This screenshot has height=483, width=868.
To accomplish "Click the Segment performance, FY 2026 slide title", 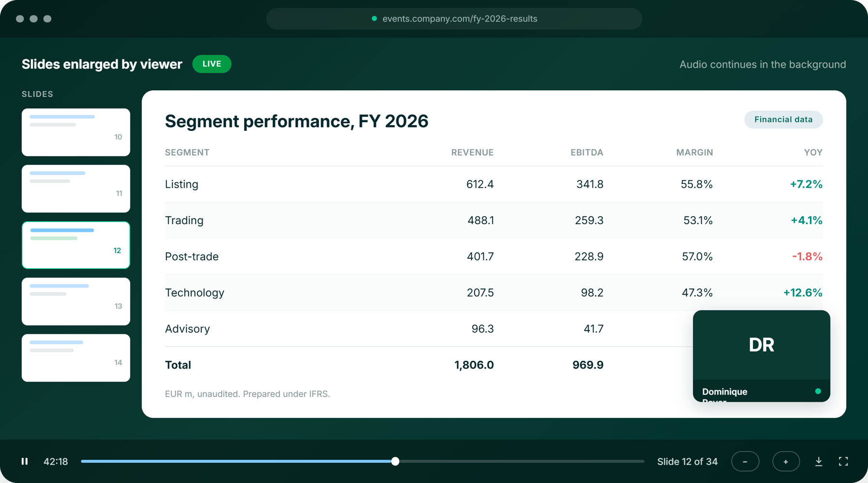I will point(297,121).
